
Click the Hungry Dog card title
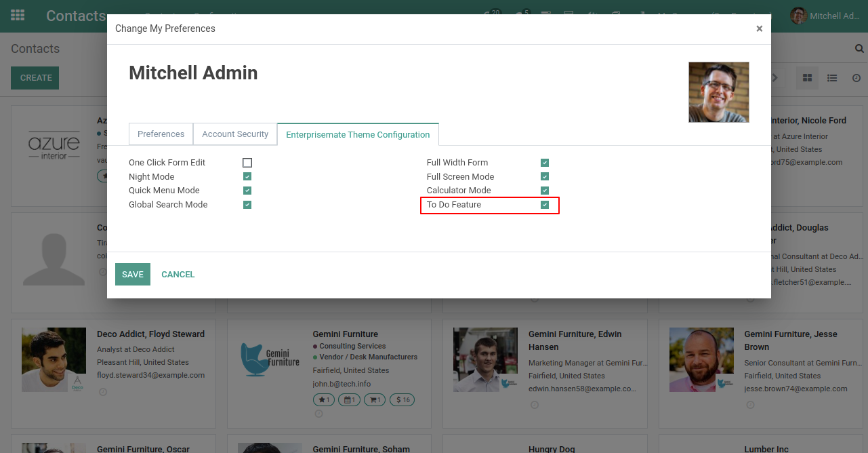click(x=552, y=449)
